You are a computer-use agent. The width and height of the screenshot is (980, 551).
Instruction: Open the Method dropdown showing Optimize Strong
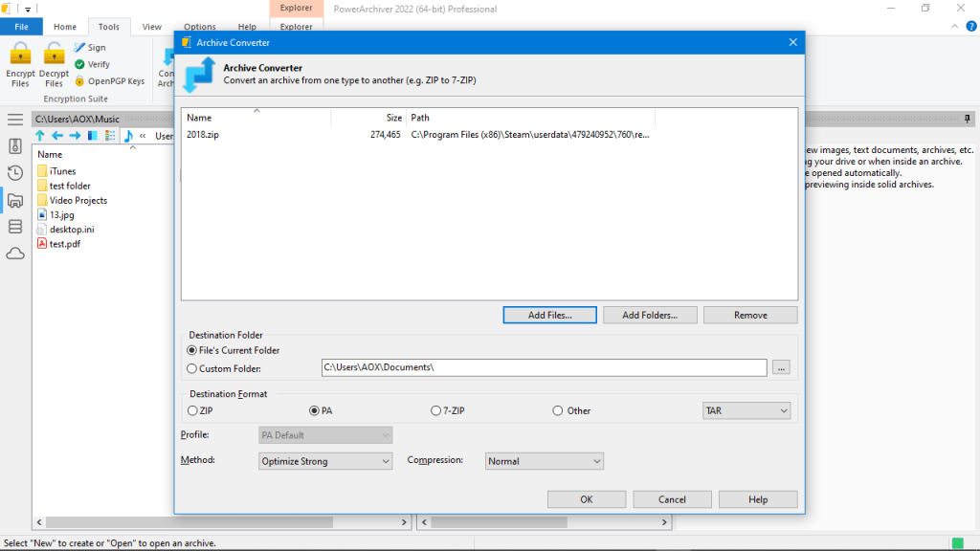325,461
